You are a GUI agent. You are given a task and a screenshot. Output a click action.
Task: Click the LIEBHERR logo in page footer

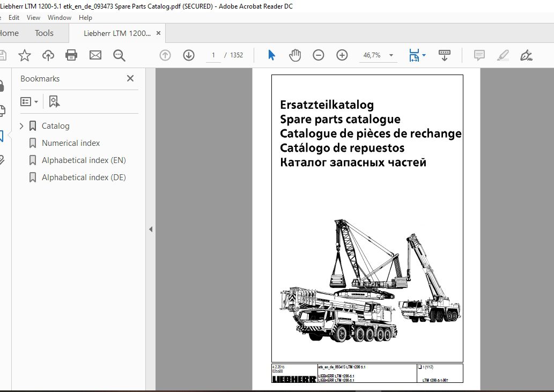coord(294,379)
